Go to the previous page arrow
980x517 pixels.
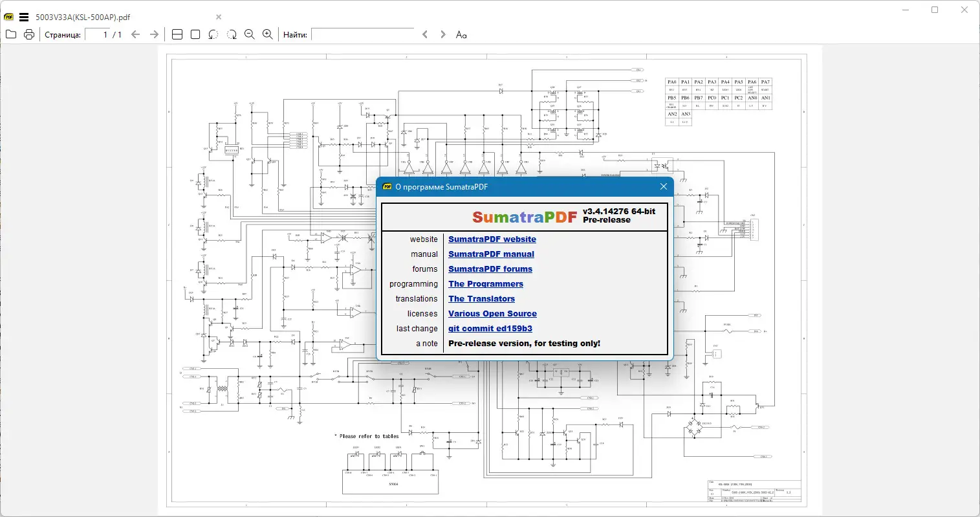(135, 34)
